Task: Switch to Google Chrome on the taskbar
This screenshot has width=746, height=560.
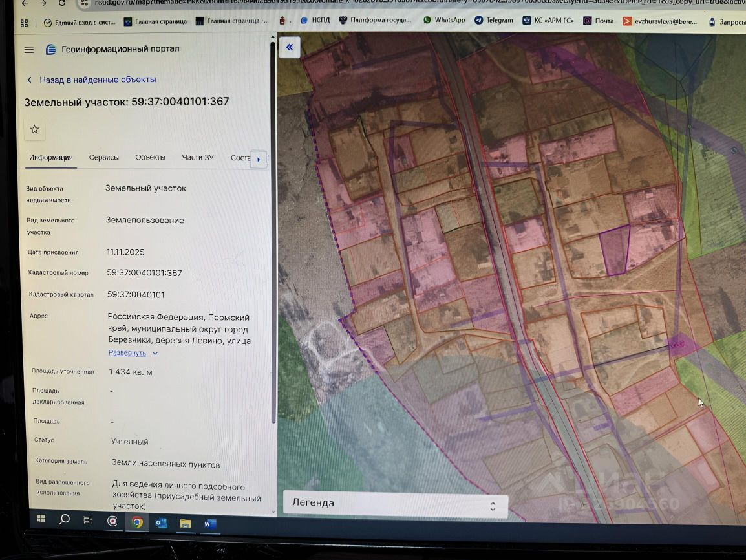Action: (x=137, y=522)
